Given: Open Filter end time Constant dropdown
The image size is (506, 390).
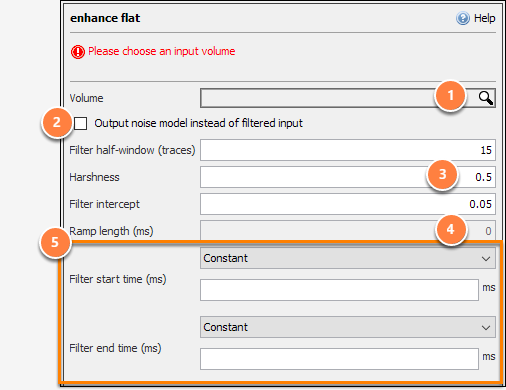Looking at the screenshot, I should pos(348,327).
